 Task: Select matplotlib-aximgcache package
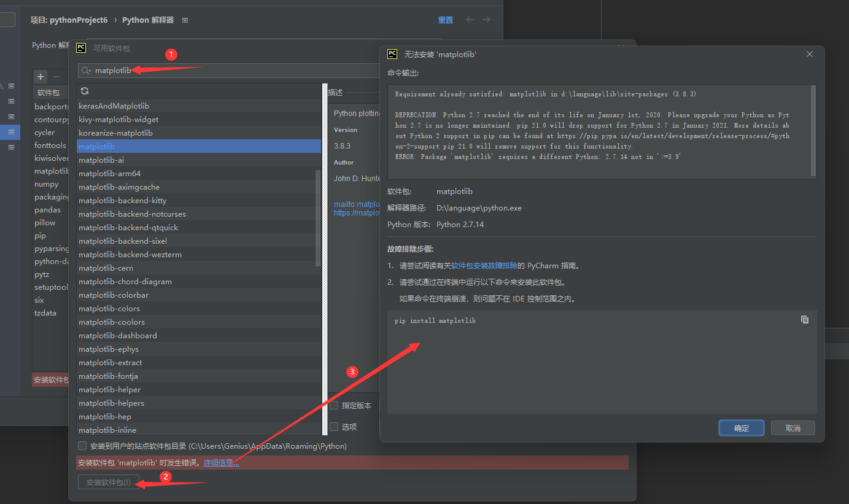[199, 187]
